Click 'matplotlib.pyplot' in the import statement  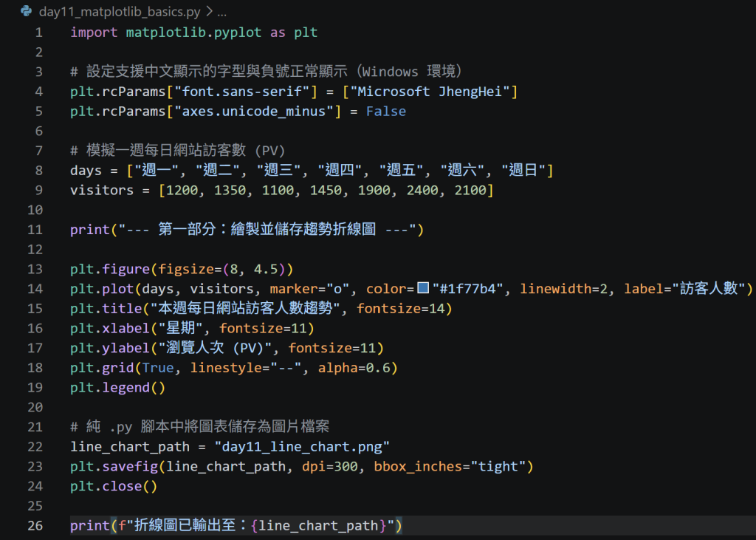[194, 33]
